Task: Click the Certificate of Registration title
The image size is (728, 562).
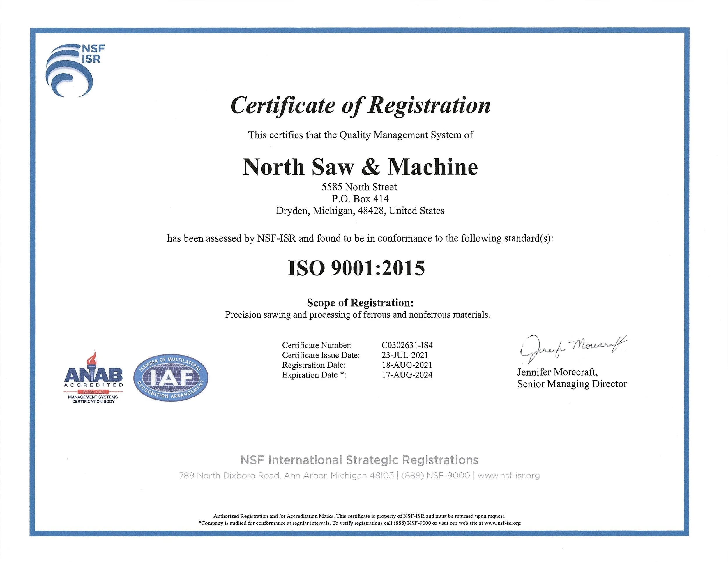Action: click(x=360, y=106)
